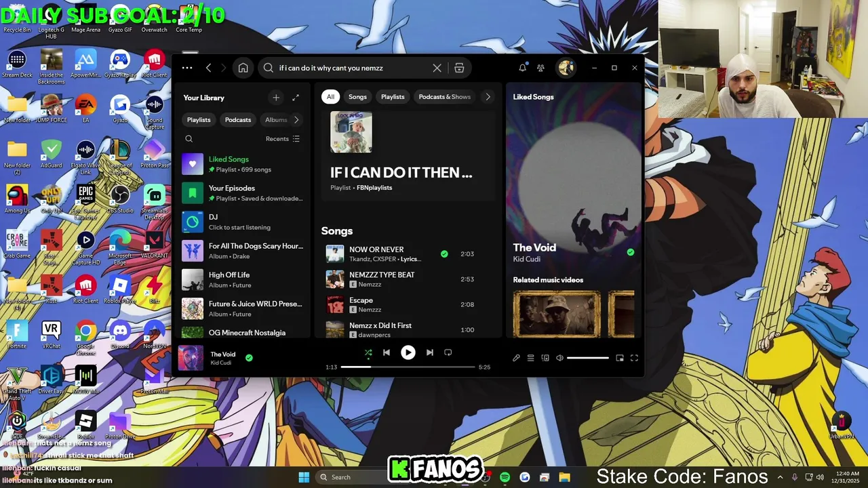
Task: Open Spotify from the taskbar
Action: point(505,477)
